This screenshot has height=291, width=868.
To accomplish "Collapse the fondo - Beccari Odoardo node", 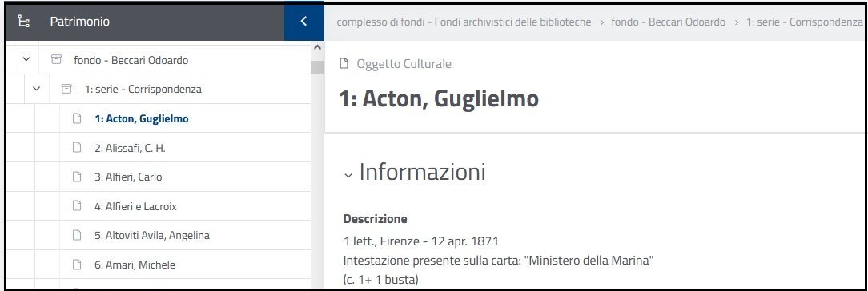I will [x=26, y=60].
